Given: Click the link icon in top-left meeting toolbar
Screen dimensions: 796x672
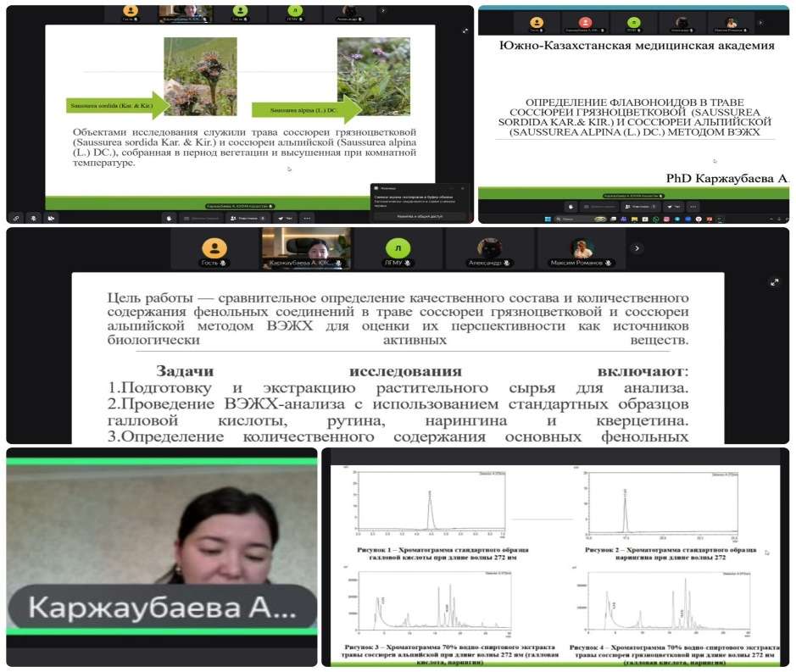Looking at the screenshot, I should [17, 217].
